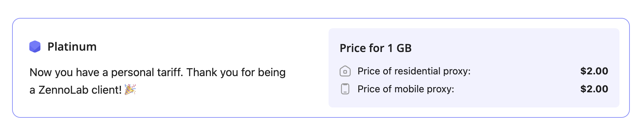Click the purple Platinum cube icon
The width and height of the screenshot is (644, 135).
[35, 46]
